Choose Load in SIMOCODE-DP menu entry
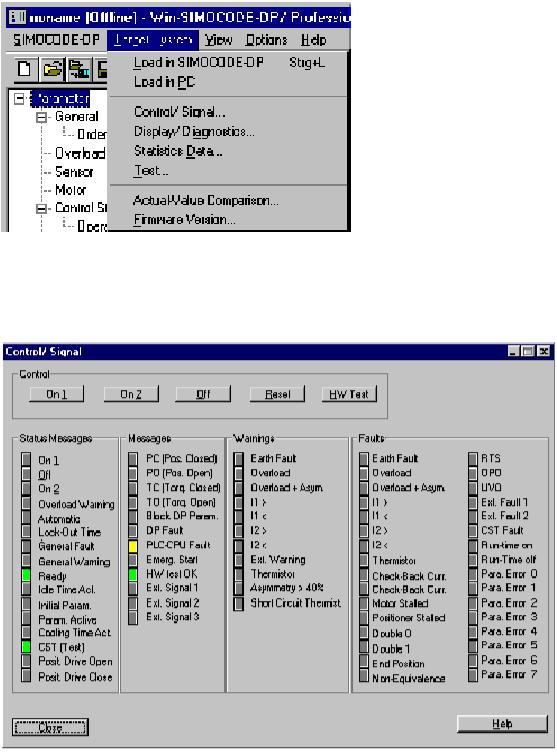557x752 pixels. coord(228,62)
